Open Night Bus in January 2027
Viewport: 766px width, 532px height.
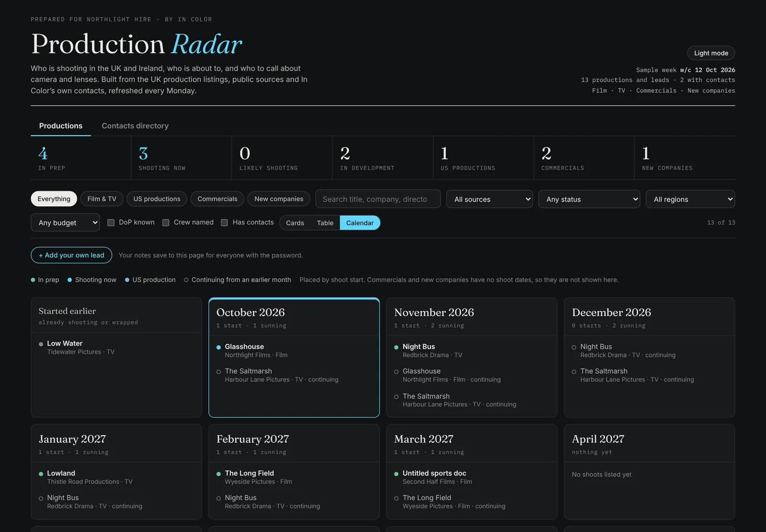[x=116, y=501]
